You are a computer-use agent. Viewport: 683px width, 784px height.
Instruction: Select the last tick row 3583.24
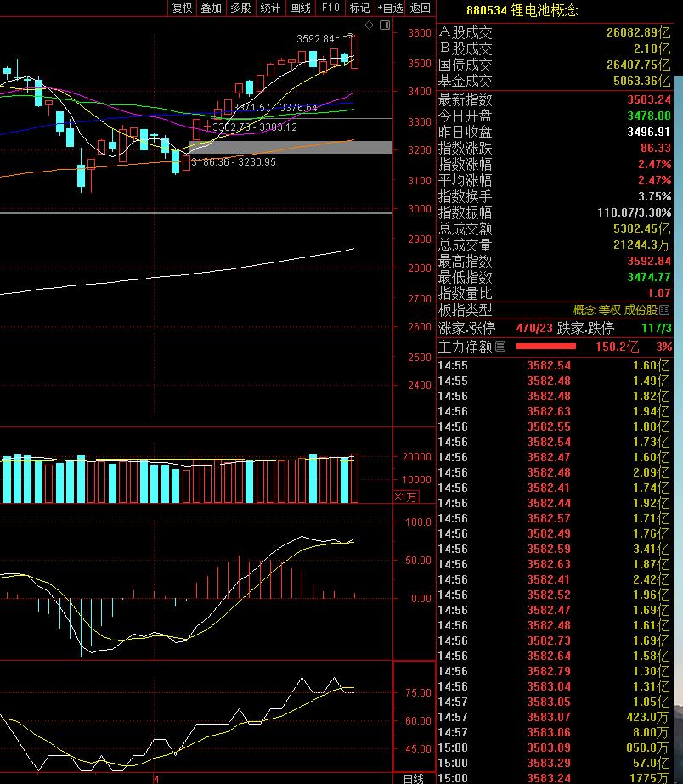[554, 778]
